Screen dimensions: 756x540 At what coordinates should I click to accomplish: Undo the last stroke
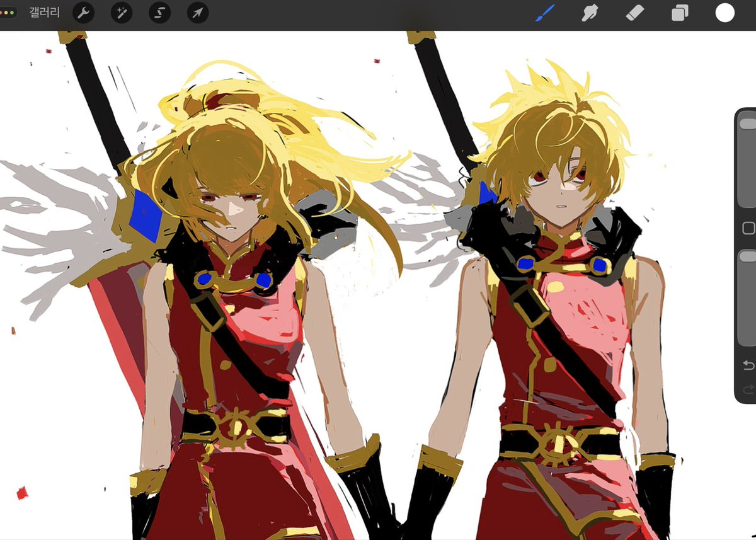[x=748, y=365]
